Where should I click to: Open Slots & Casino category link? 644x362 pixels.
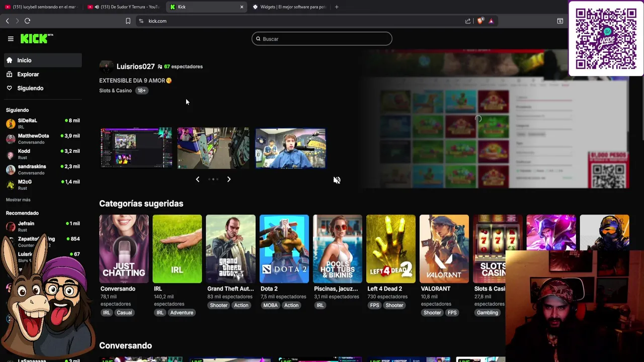(x=115, y=90)
